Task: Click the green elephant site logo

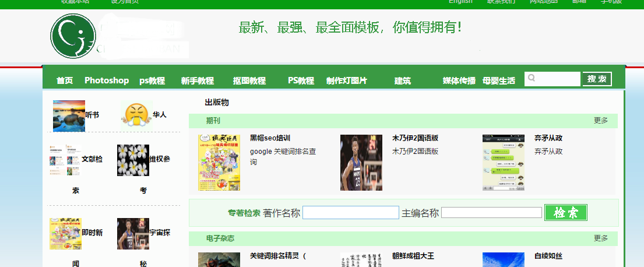Action: tap(73, 36)
